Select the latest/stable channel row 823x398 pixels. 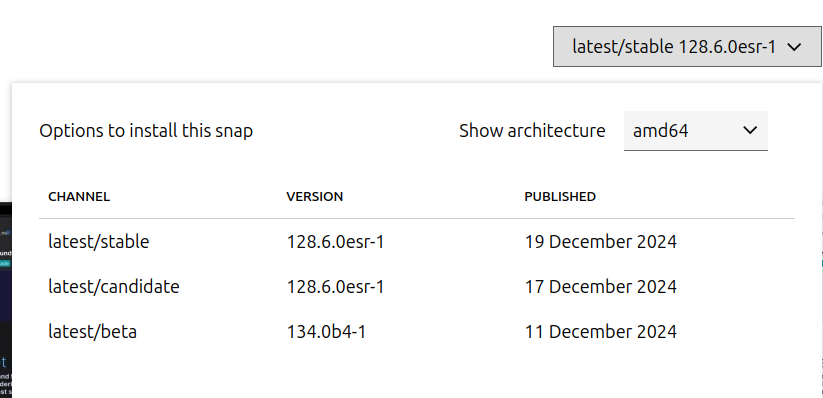click(417, 242)
